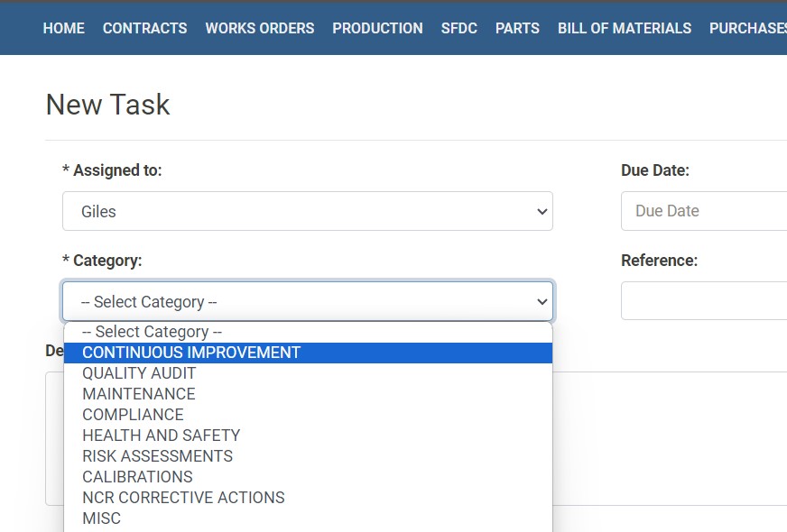Screen dimensions: 787x532
Task: Select Compliance in the category list
Action: tap(133, 415)
